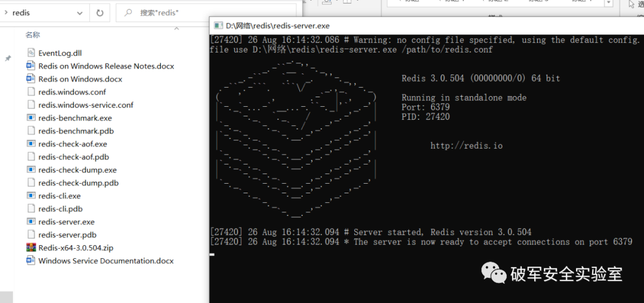Click file icon beside redis-cli.pdb
644x303 pixels.
pos(31,209)
